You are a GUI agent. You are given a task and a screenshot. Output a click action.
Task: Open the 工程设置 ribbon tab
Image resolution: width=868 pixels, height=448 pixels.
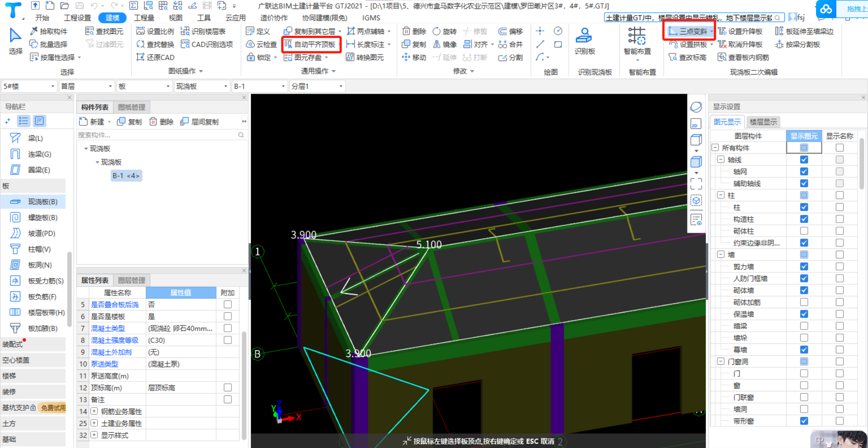point(77,18)
